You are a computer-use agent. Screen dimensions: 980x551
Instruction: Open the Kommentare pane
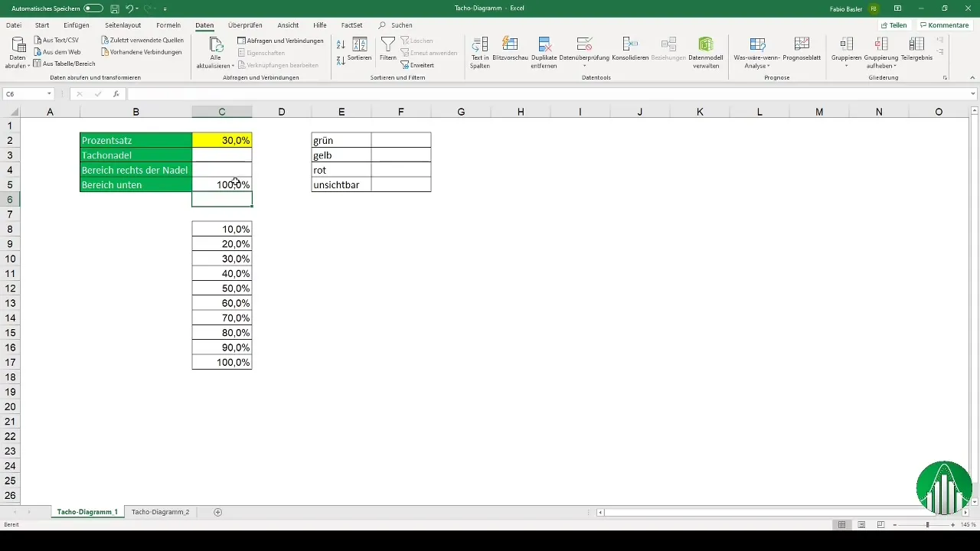[944, 25]
